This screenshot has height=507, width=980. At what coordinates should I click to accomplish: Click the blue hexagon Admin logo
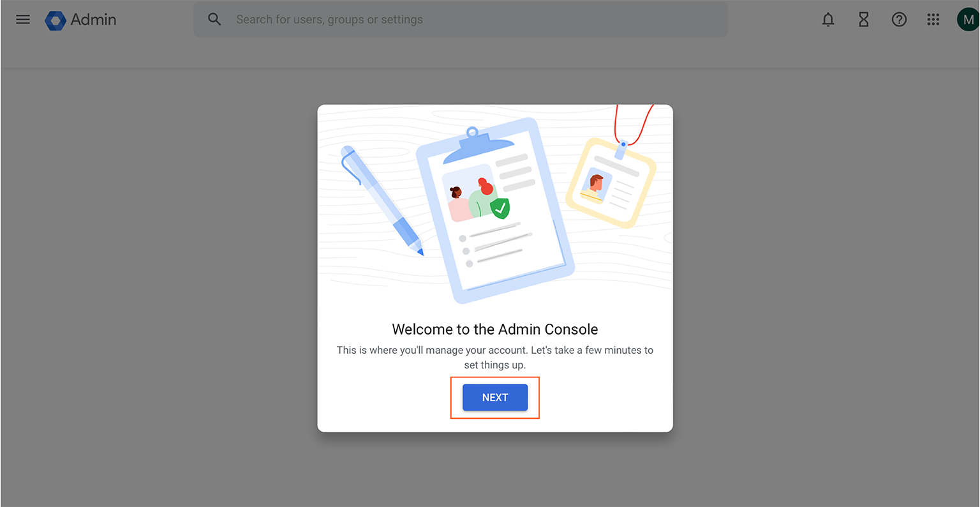56,20
